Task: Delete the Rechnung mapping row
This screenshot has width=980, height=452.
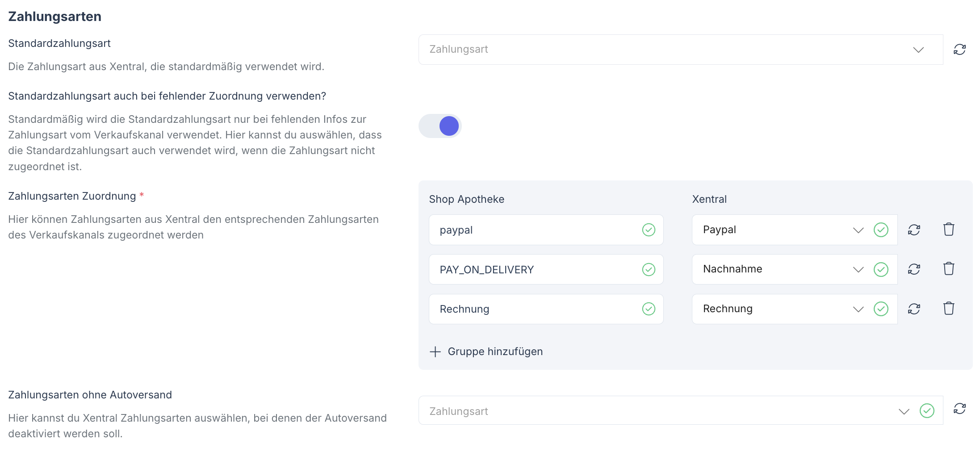Action: pyautogui.click(x=949, y=309)
